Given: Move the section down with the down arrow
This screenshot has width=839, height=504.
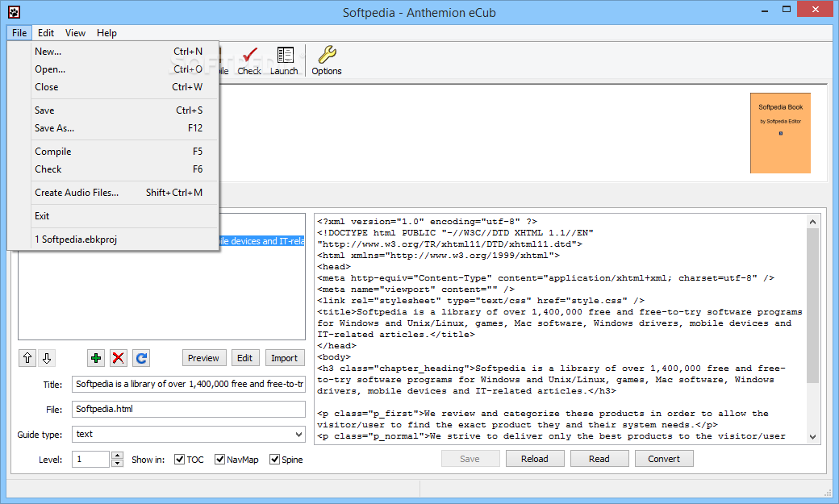Looking at the screenshot, I should pyautogui.click(x=47, y=358).
